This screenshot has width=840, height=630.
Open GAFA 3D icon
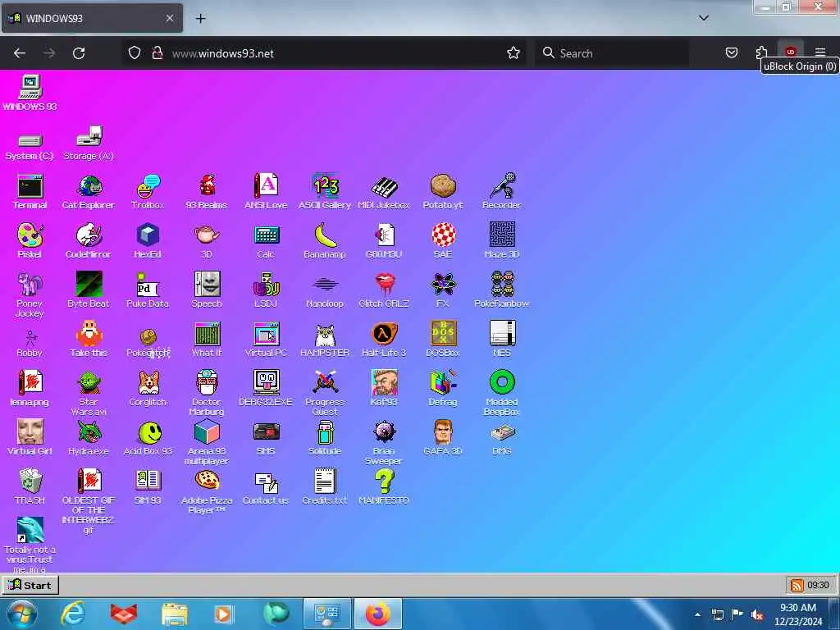tap(442, 438)
